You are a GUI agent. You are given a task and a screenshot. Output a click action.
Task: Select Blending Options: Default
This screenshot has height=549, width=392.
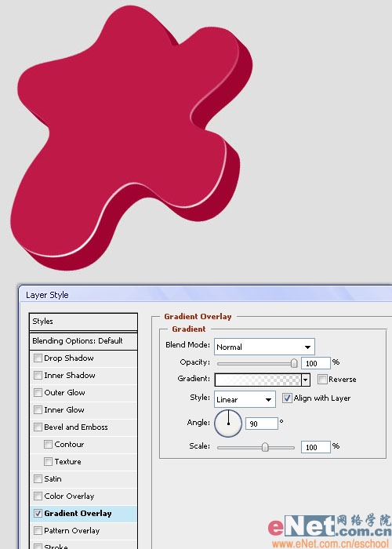pos(83,340)
